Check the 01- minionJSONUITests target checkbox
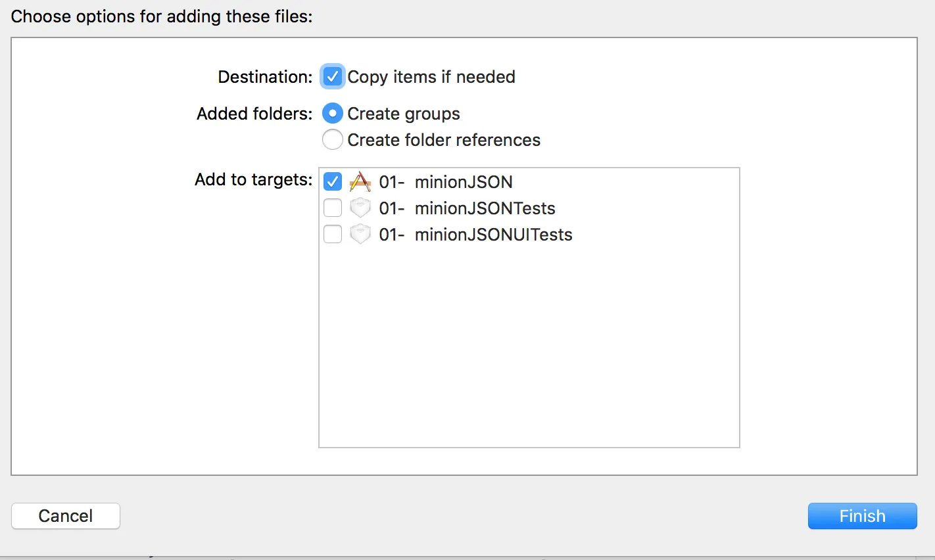The height and width of the screenshot is (560, 935). 333,234
